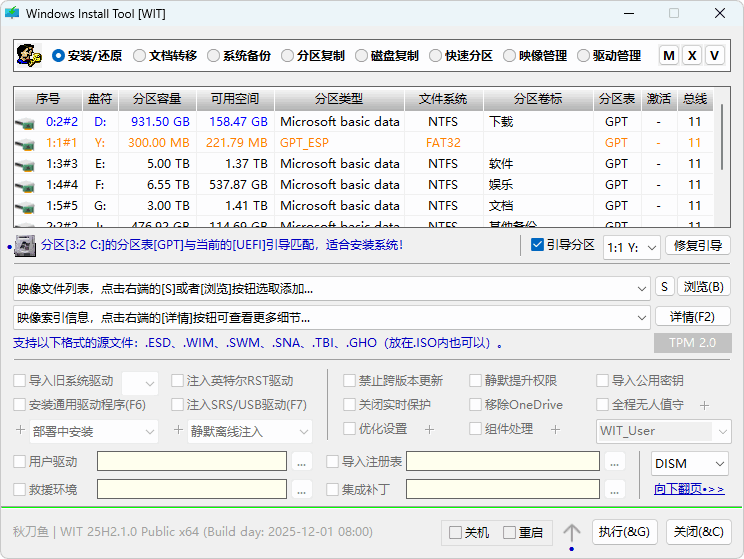The height and width of the screenshot is (559, 744).
Task: Enable 关闭实时保护 checkbox
Action: pos(349,404)
